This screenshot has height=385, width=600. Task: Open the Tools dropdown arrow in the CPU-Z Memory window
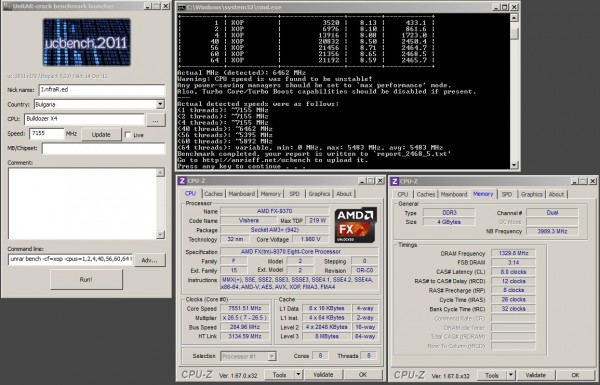pyautogui.click(x=511, y=375)
